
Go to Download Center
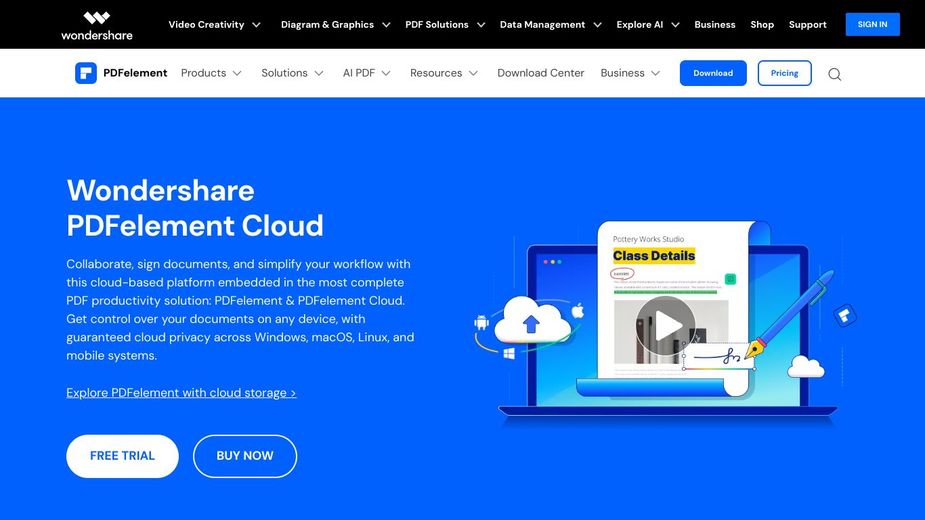click(x=540, y=73)
